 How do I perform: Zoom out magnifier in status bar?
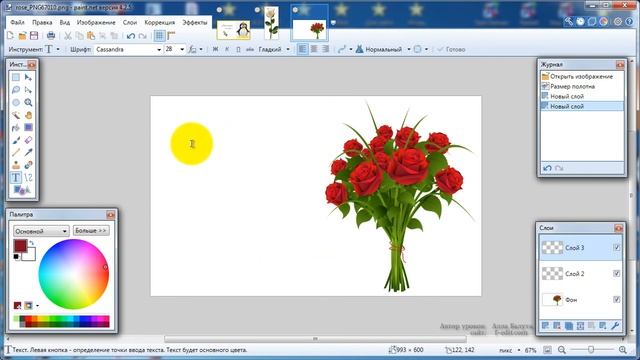click(x=562, y=350)
